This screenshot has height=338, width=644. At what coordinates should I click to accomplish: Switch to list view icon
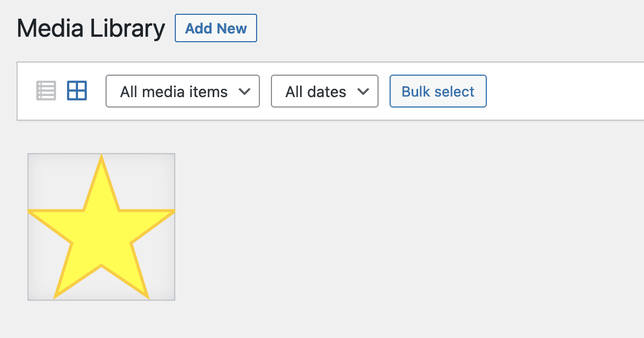pos(46,91)
